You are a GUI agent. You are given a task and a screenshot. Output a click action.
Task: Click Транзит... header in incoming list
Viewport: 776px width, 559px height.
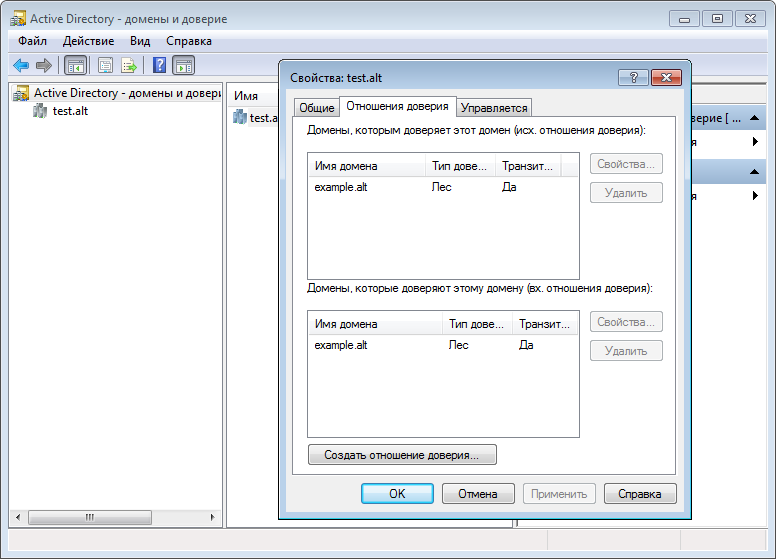point(545,325)
